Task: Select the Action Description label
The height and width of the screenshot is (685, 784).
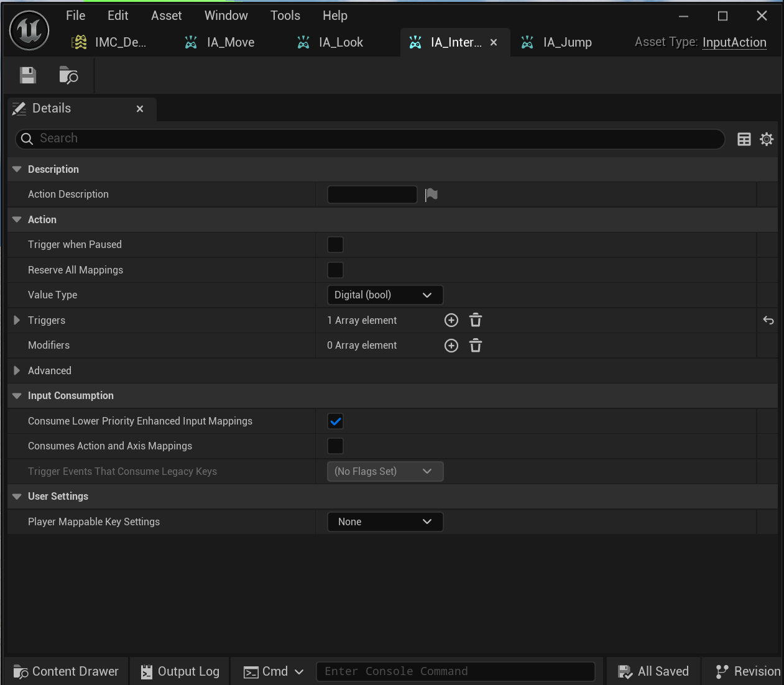Action: pyautogui.click(x=68, y=195)
